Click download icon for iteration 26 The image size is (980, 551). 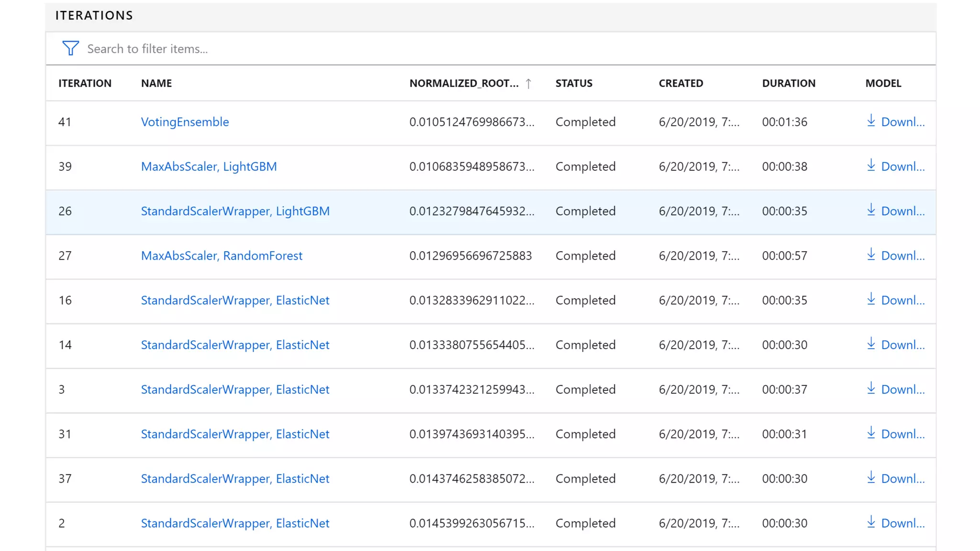pyautogui.click(x=871, y=210)
